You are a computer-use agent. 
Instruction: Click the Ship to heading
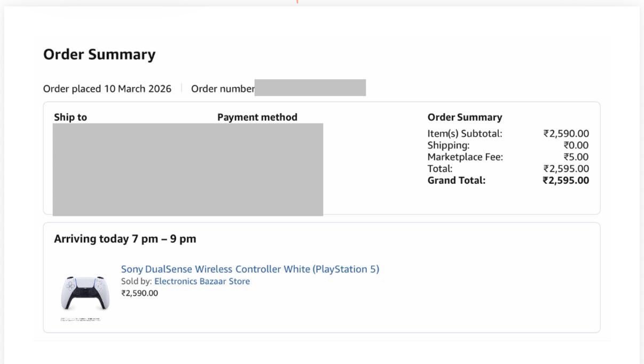[70, 117]
